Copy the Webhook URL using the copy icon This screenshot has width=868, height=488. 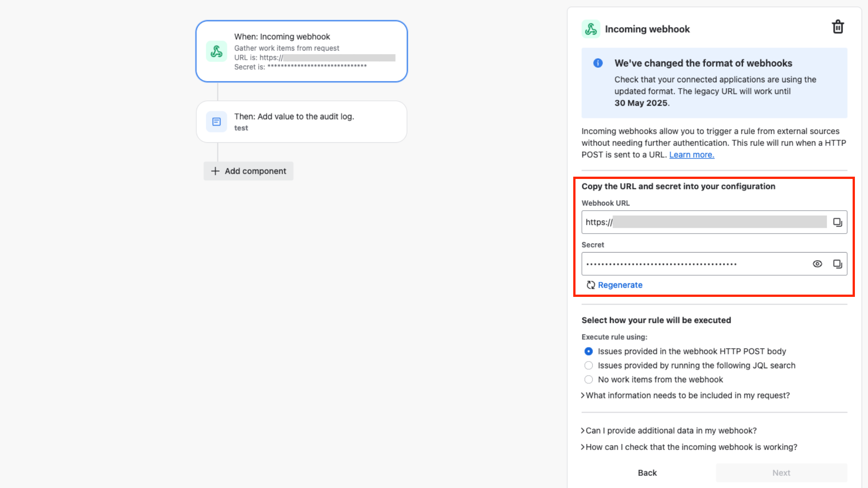click(x=837, y=222)
